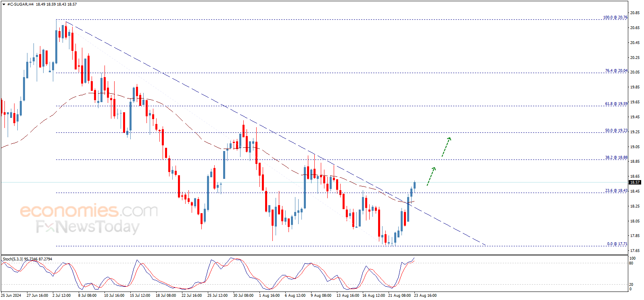Click the 10 Jul 16:00 time label

[114, 296]
